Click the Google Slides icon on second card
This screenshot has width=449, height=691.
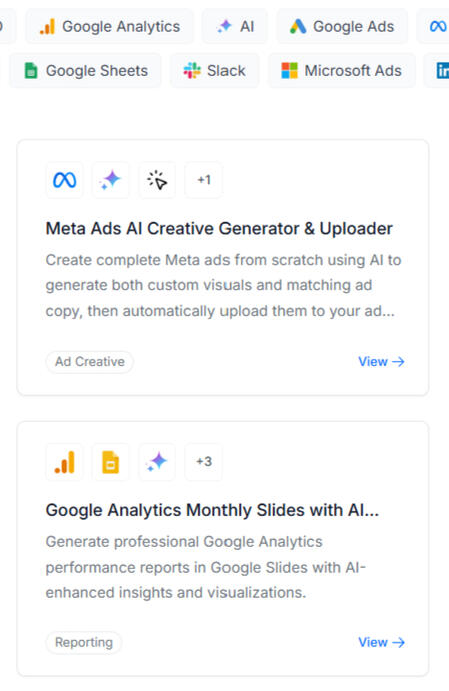pos(111,462)
